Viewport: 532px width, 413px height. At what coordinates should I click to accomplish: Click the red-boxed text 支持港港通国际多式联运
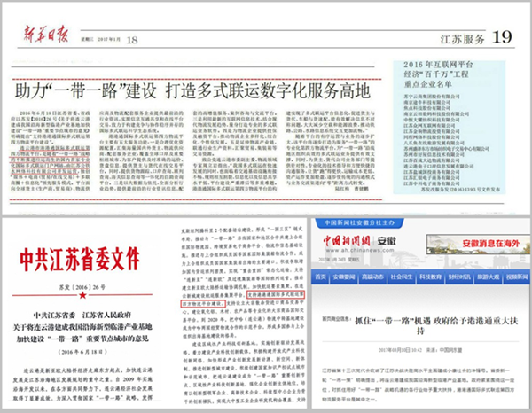click(x=276, y=294)
